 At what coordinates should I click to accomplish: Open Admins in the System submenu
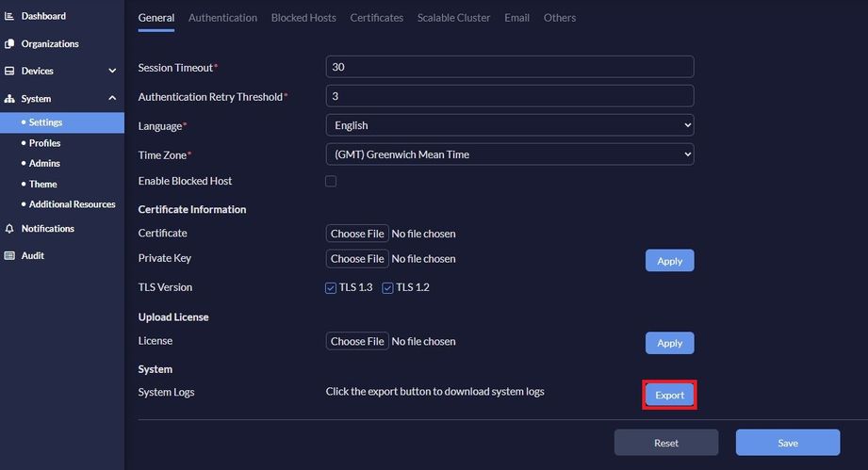[x=44, y=163]
